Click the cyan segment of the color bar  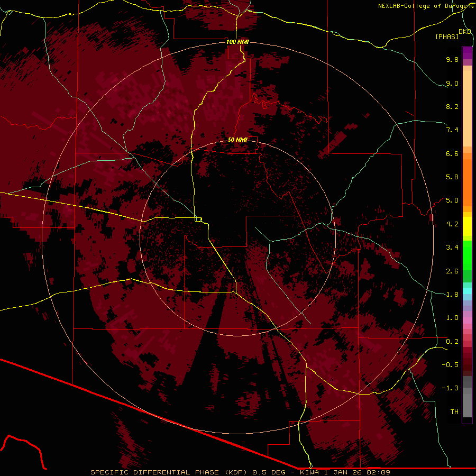(x=467, y=291)
